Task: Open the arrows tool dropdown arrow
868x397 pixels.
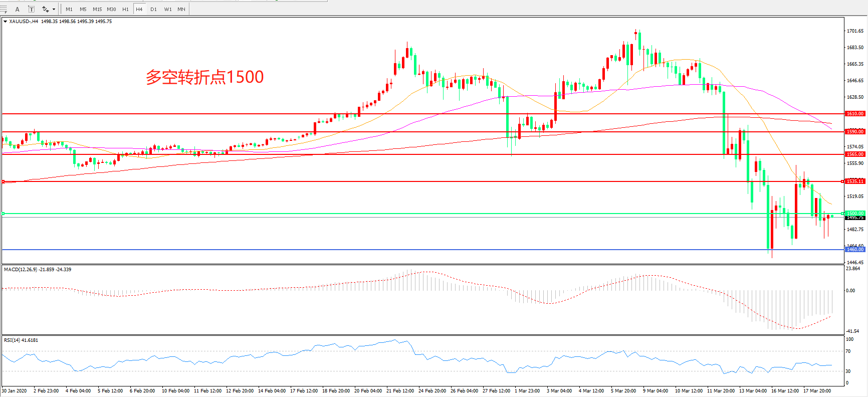Action: tap(54, 9)
